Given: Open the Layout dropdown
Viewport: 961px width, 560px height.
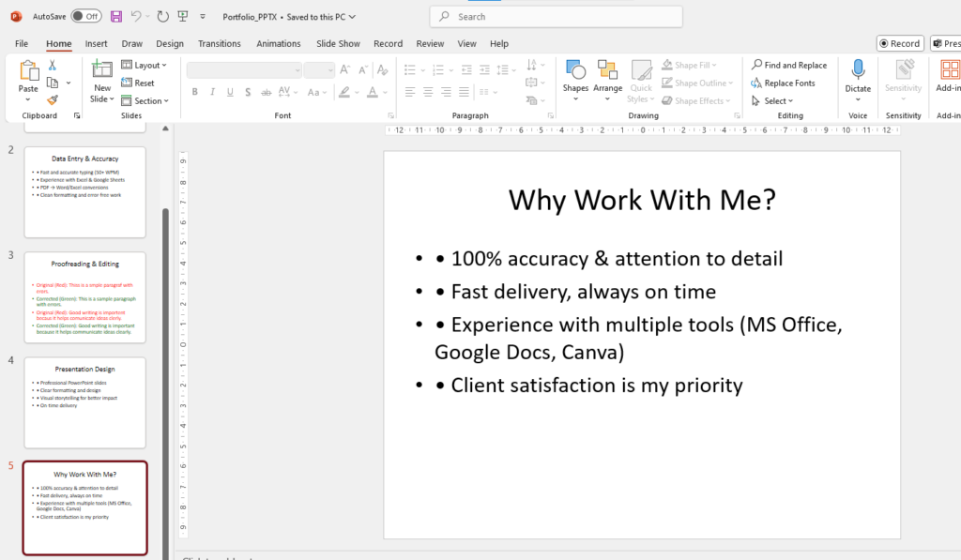Looking at the screenshot, I should [x=144, y=65].
